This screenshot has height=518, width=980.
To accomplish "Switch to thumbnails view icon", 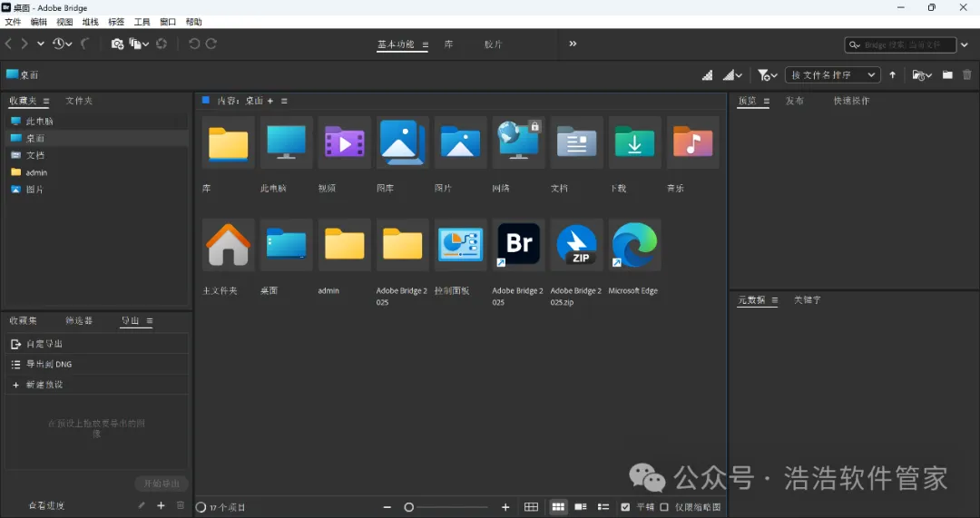I will pyautogui.click(x=558, y=507).
